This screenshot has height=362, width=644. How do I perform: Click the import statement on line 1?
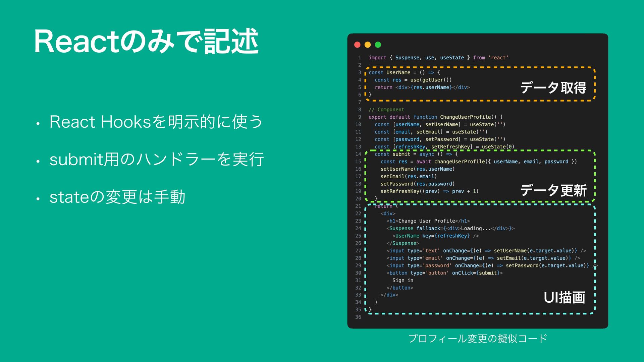tap(438, 58)
